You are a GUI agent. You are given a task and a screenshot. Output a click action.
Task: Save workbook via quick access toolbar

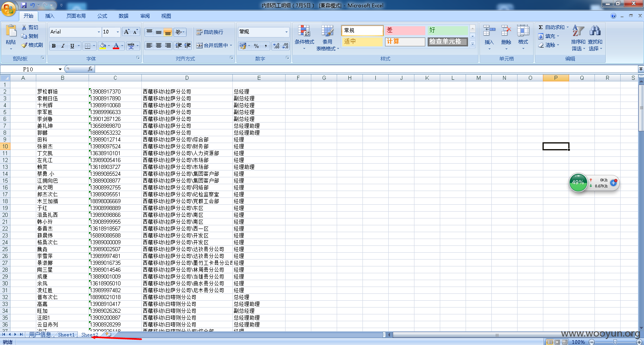click(24, 5)
